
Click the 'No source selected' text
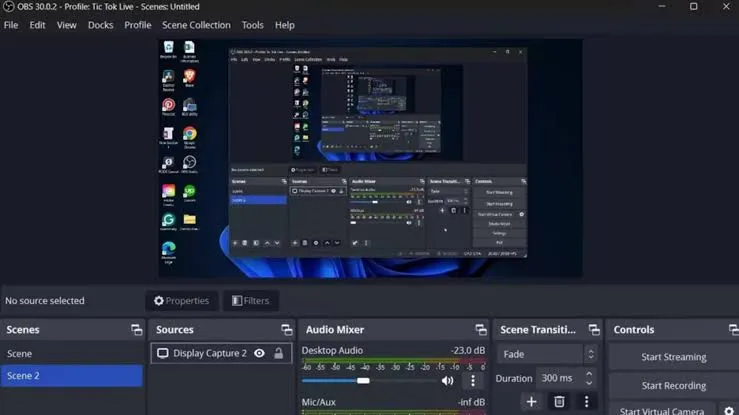coord(45,301)
